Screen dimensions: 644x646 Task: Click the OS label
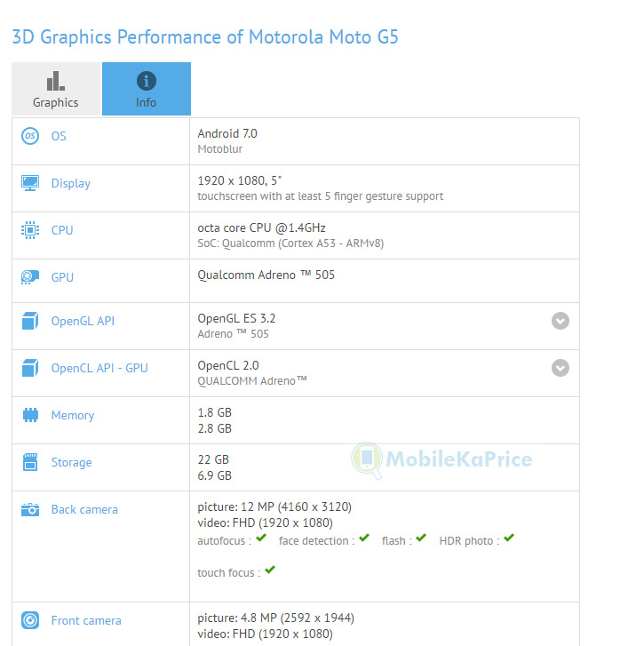[59, 136]
